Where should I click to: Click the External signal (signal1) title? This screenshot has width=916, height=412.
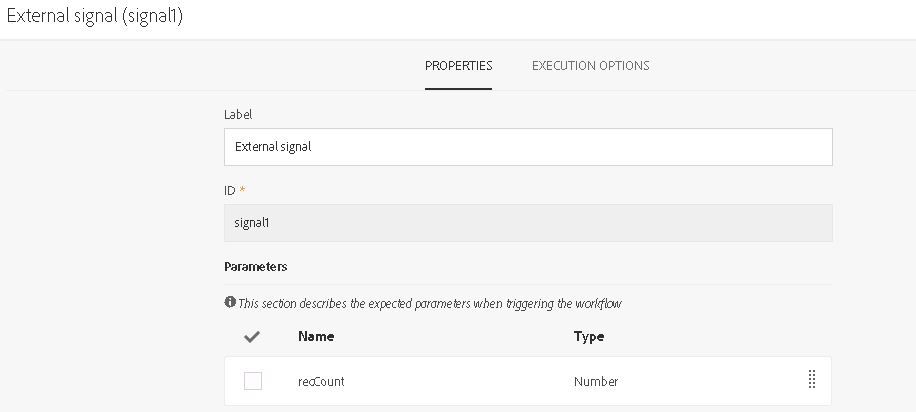pos(95,17)
